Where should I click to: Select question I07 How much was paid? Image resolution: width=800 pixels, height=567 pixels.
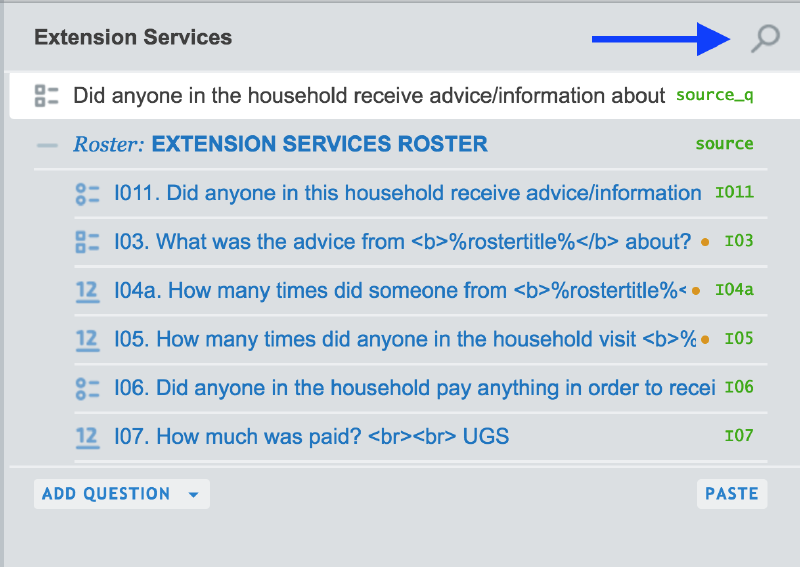click(x=333, y=437)
